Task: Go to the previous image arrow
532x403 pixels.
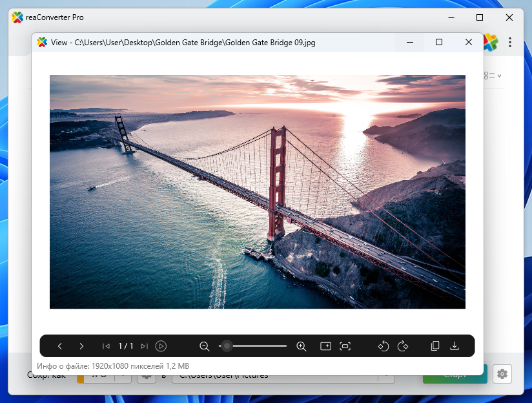Action: pos(60,346)
